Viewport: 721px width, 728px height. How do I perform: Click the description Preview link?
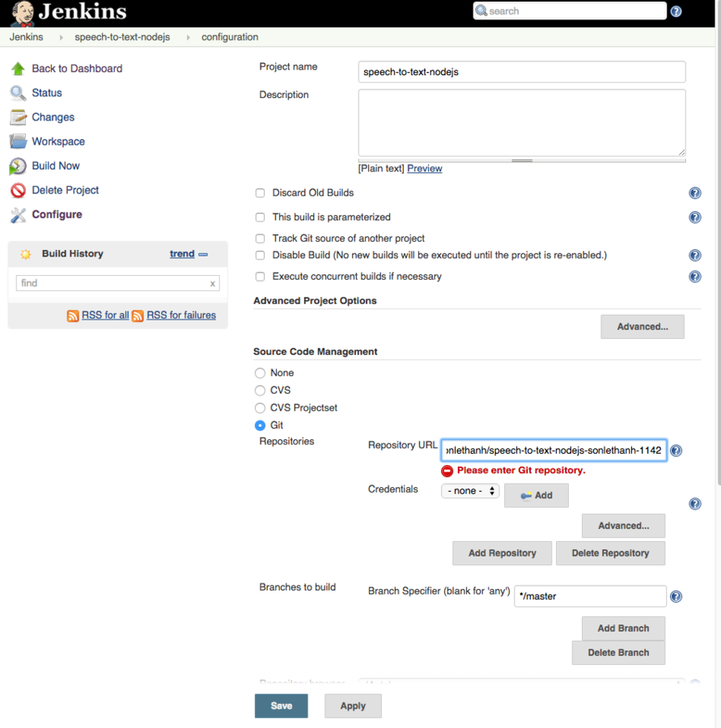pyautogui.click(x=424, y=168)
